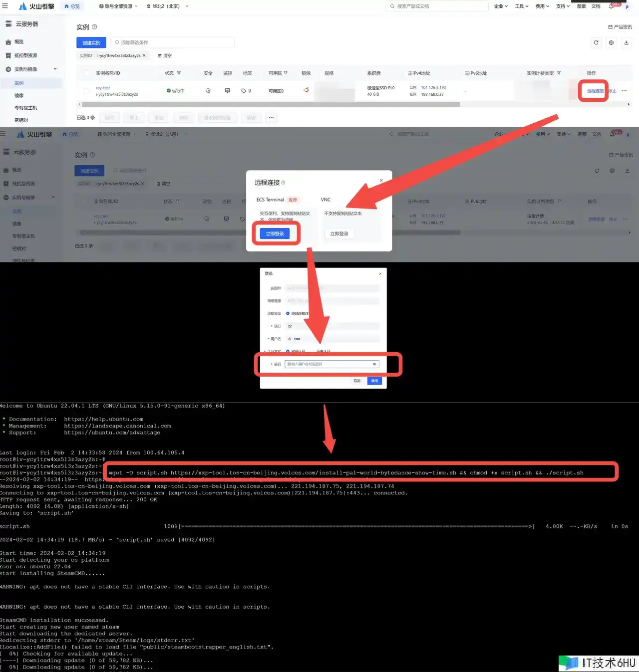The width and height of the screenshot is (639, 672).
Task: Click the notification bell on the undimmed top bar
Action: (611, 6)
